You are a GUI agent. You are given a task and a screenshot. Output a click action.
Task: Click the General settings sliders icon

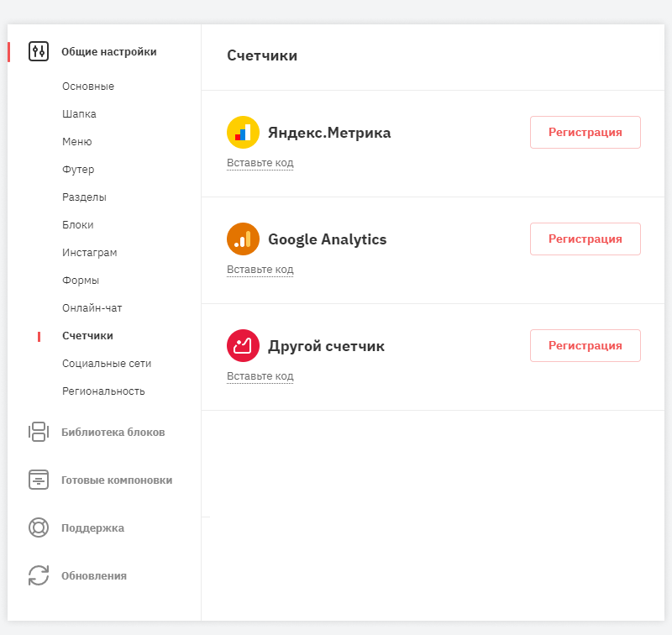coord(39,51)
